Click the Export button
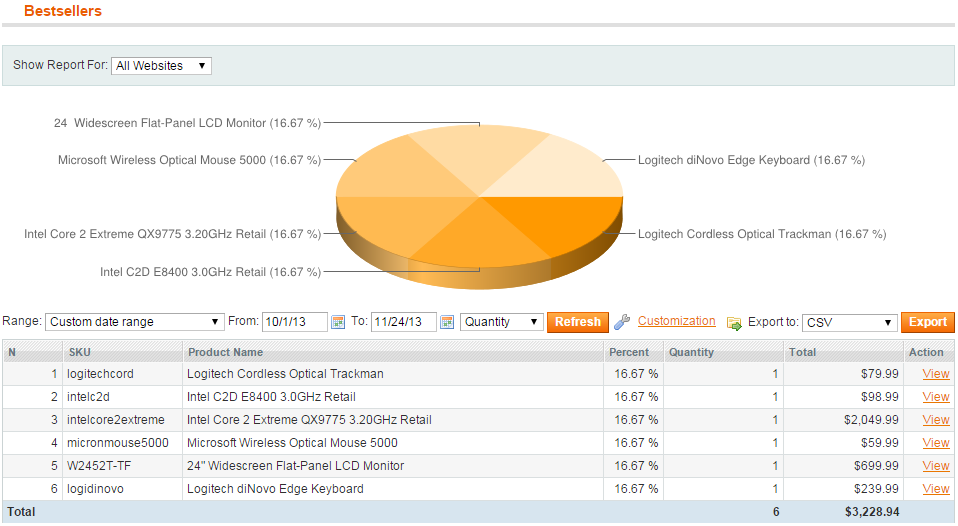Viewport: 958px width, 526px height. (927, 322)
